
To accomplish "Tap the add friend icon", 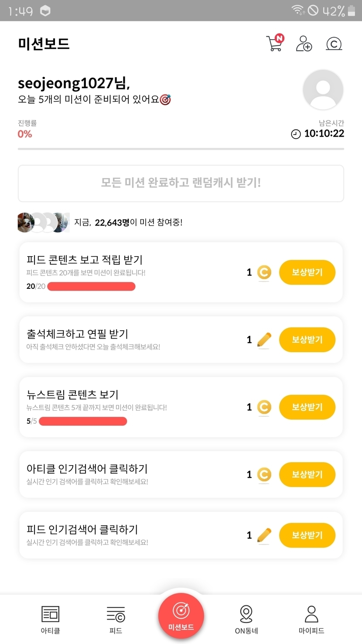I will pyautogui.click(x=304, y=44).
